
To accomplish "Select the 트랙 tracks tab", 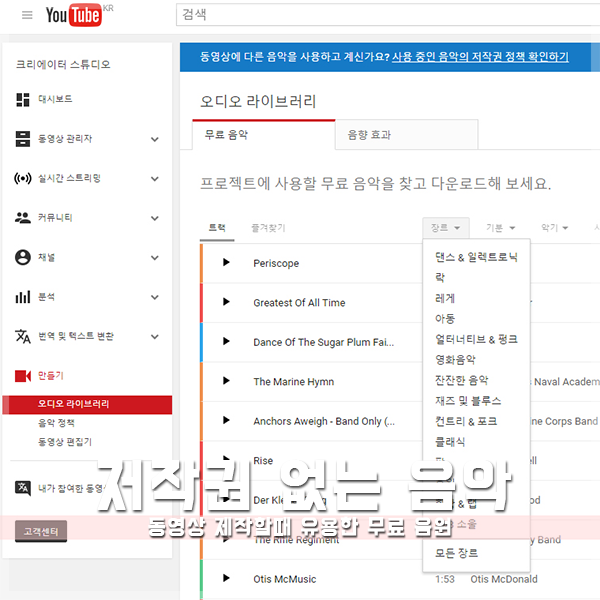I will (x=217, y=228).
